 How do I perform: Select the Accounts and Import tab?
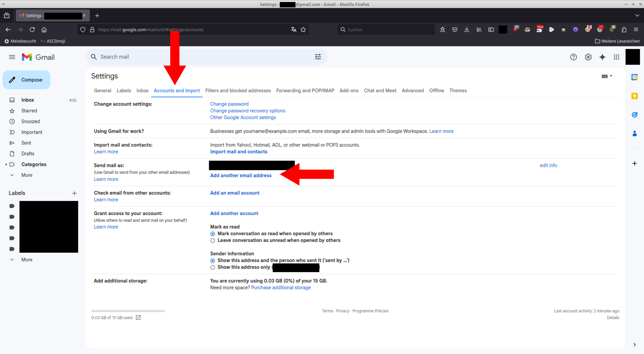(176, 90)
